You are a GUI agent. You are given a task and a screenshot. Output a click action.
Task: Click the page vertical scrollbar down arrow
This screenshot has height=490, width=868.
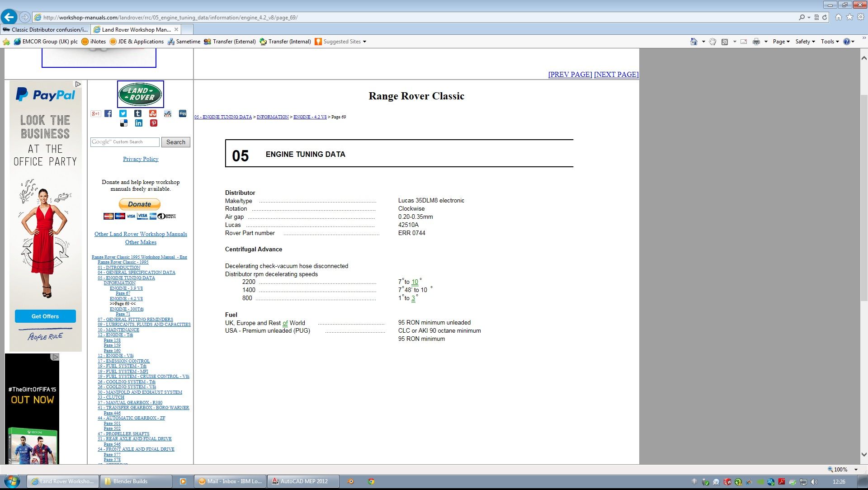[864, 455]
